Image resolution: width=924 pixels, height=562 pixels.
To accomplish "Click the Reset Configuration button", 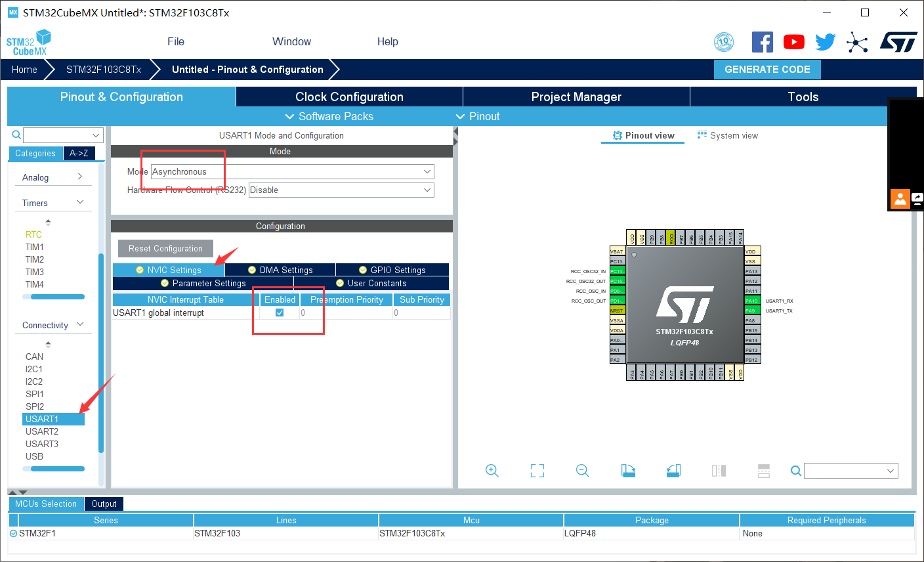I will point(165,248).
